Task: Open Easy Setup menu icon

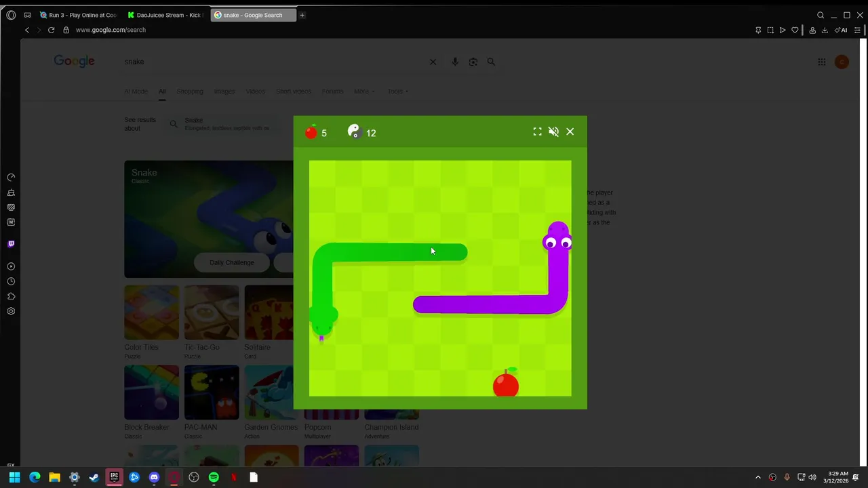Action: 858,30
